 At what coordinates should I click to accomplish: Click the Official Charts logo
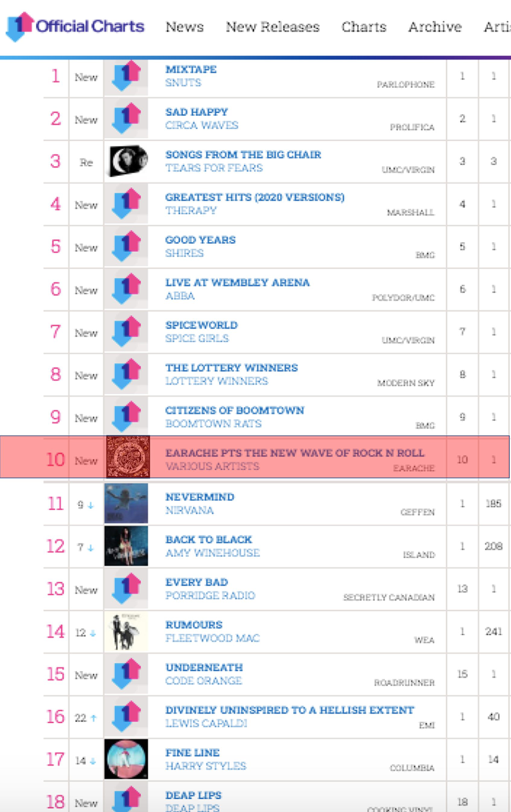click(75, 27)
